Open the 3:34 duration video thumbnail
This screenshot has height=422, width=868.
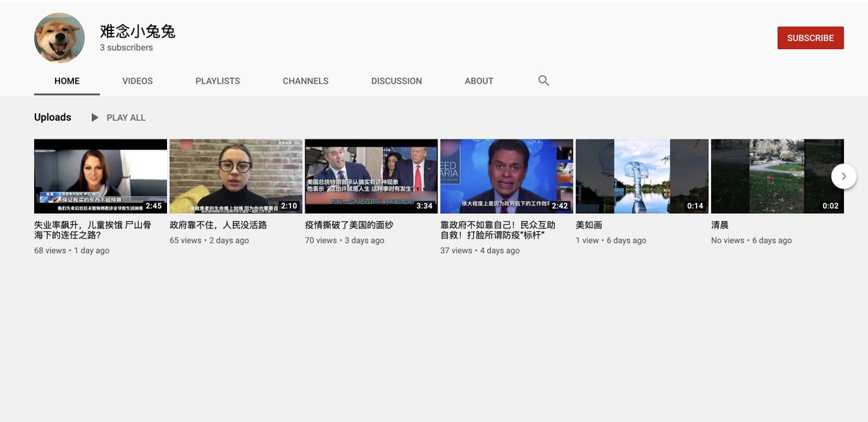(371, 176)
